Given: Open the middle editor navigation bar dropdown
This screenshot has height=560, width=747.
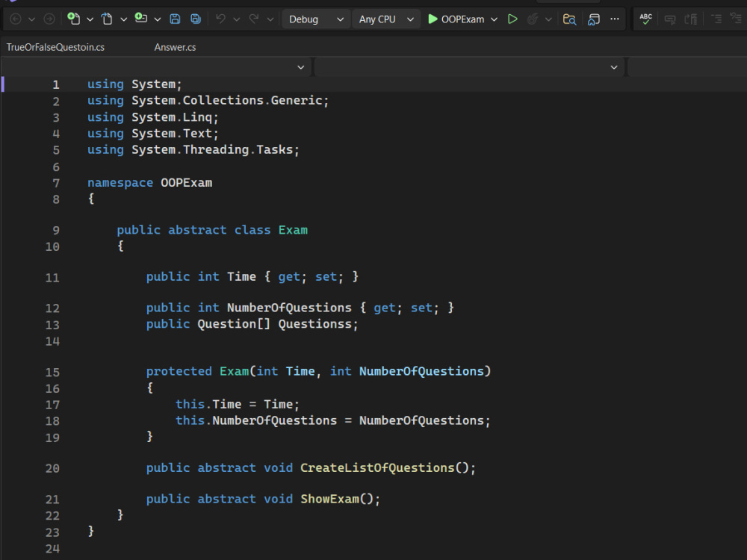Looking at the screenshot, I should pyautogui.click(x=469, y=67).
